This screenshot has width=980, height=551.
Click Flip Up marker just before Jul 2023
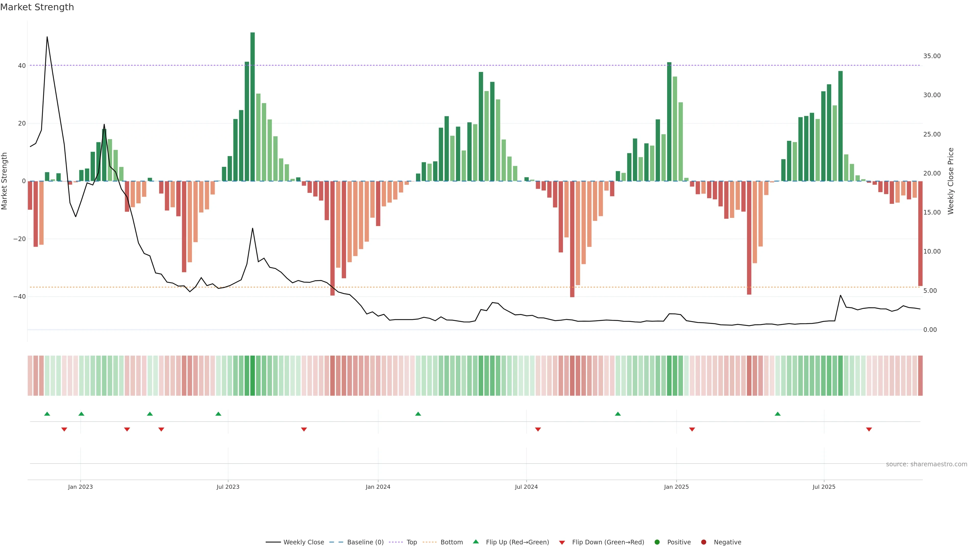tap(218, 414)
